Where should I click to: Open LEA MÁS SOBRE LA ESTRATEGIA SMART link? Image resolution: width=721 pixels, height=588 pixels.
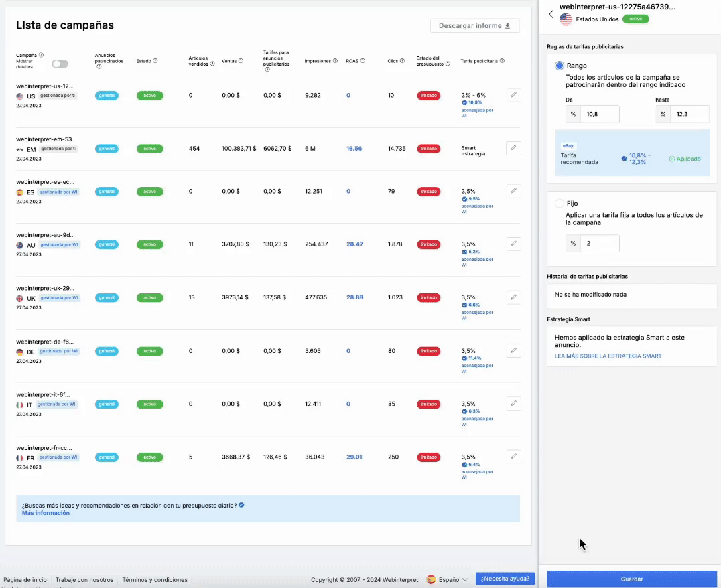point(608,356)
